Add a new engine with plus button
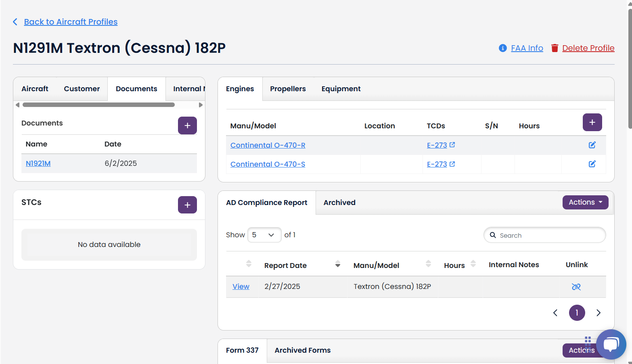Image resolution: width=632 pixels, height=364 pixels. pyautogui.click(x=592, y=122)
